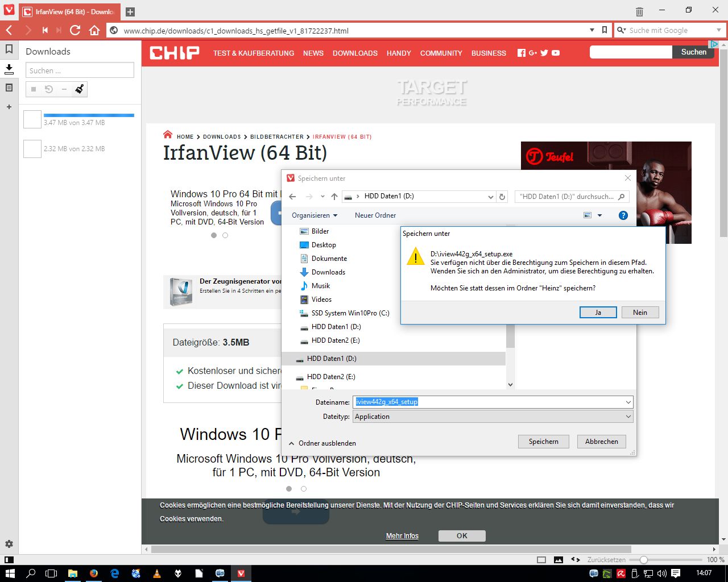Open COMMUNITY in CHIP navigation
The height and width of the screenshot is (582, 728).
pyautogui.click(x=441, y=53)
